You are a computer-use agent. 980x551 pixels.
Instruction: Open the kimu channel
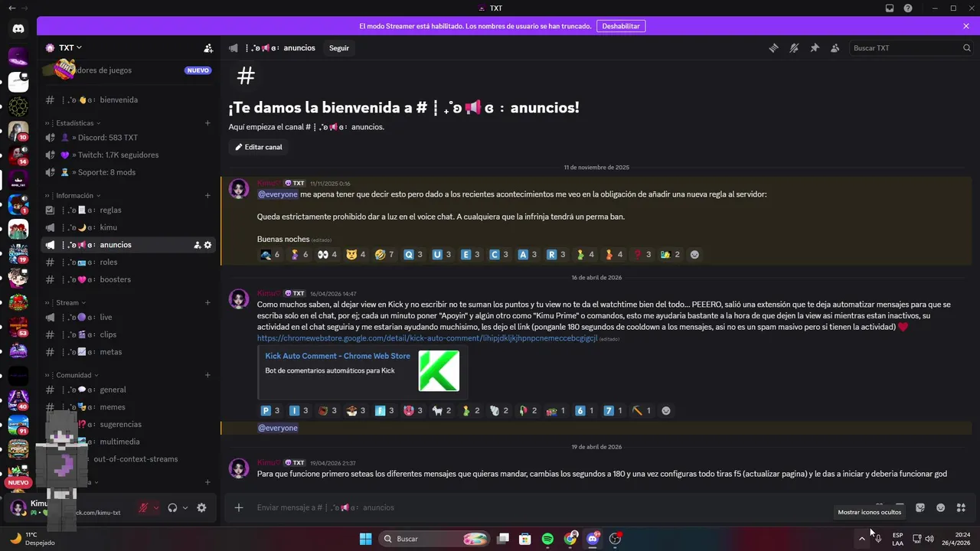(129, 227)
